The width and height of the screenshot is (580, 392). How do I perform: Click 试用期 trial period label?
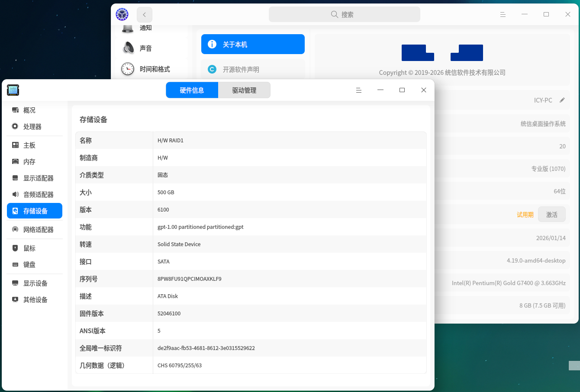point(525,215)
